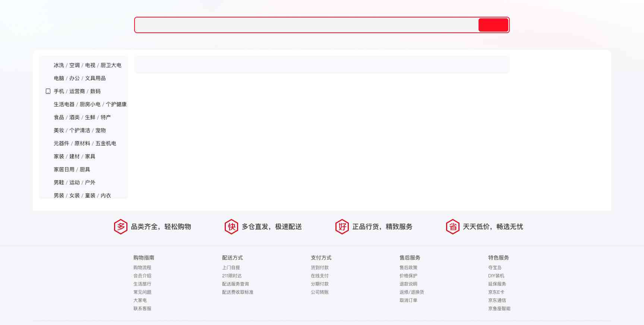Open the DIY装机 service link
Viewport: 644px width, 325px height.
(496, 276)
